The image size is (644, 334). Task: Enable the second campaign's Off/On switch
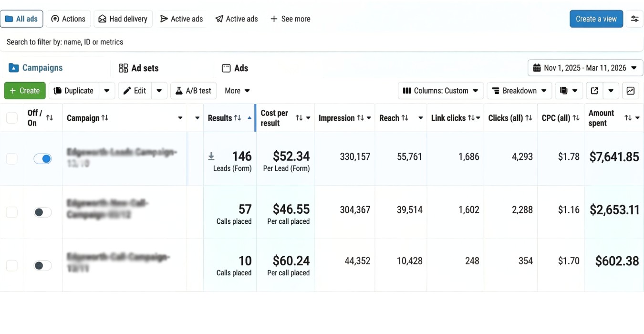(42, 211)
